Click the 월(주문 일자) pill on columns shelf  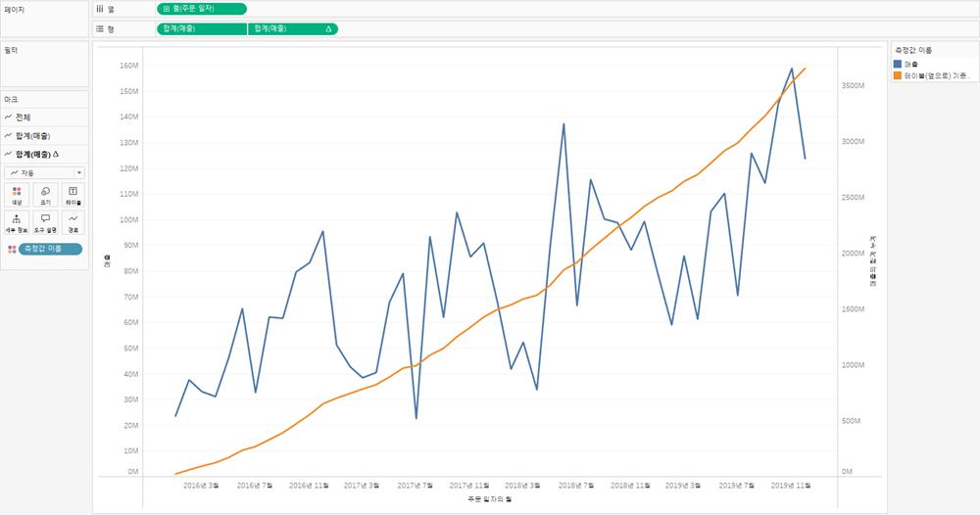tap(201, 9)
